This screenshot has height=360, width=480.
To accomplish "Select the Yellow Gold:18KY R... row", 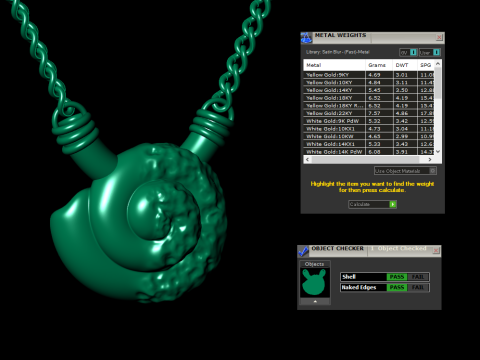I will click(x=369, y=106).
